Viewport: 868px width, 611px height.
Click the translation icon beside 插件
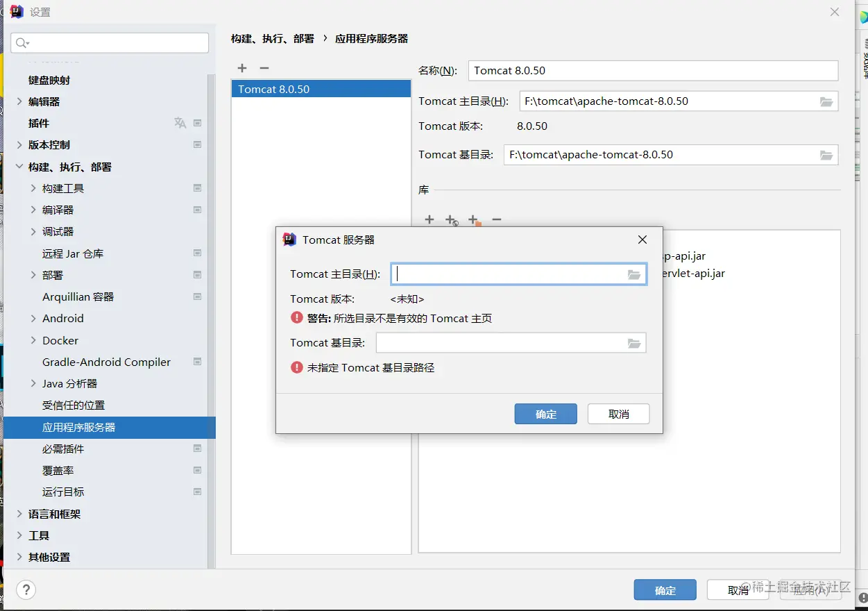[180, 123]
